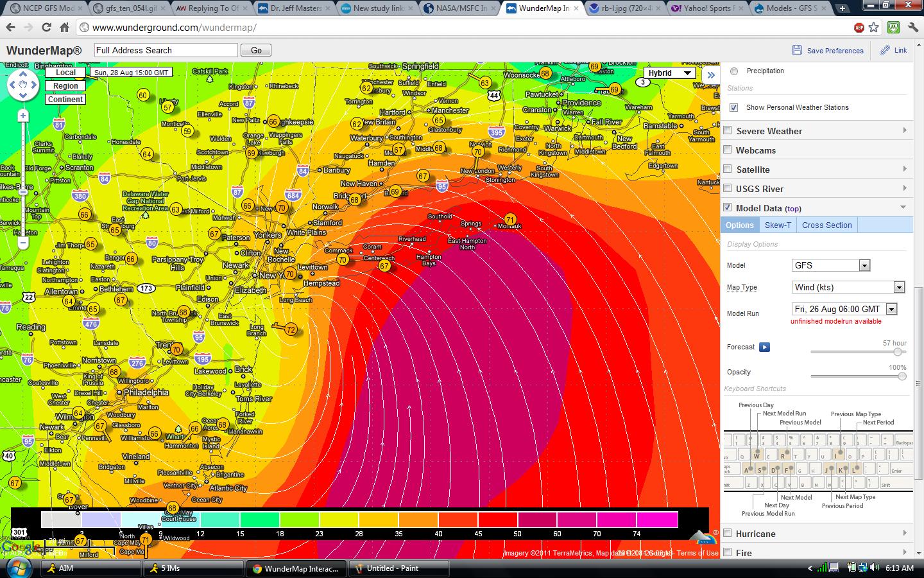Click the Continent zoom button
This screenshot has height=578, width=924.
click(65, 100)
